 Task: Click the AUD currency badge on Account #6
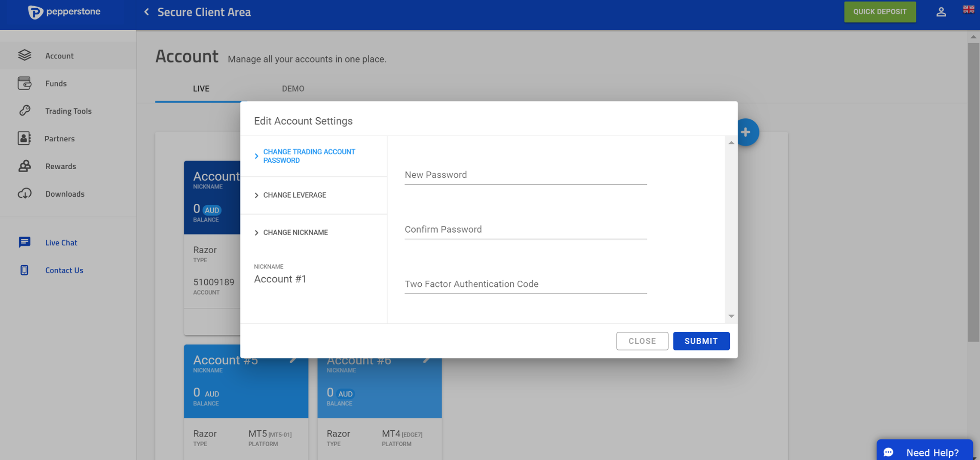click(x=345, y=394)
